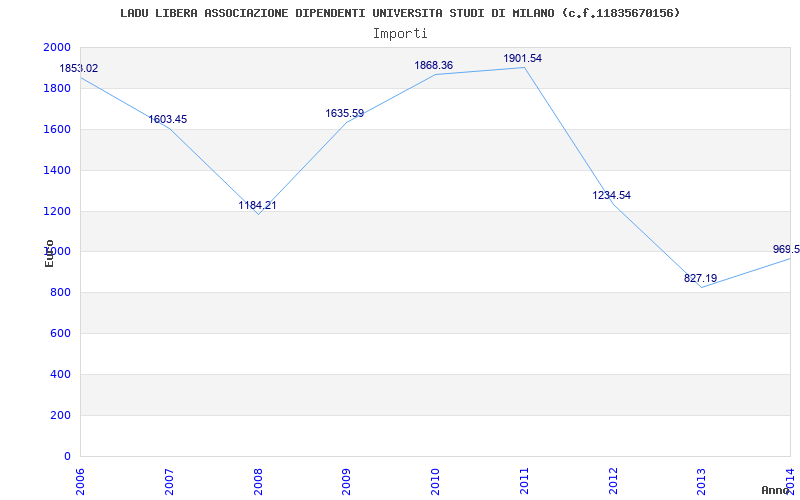Screen dimensions: 800x500
Task: Click the 0 y-axis tick label
Action: click(67, 456)
